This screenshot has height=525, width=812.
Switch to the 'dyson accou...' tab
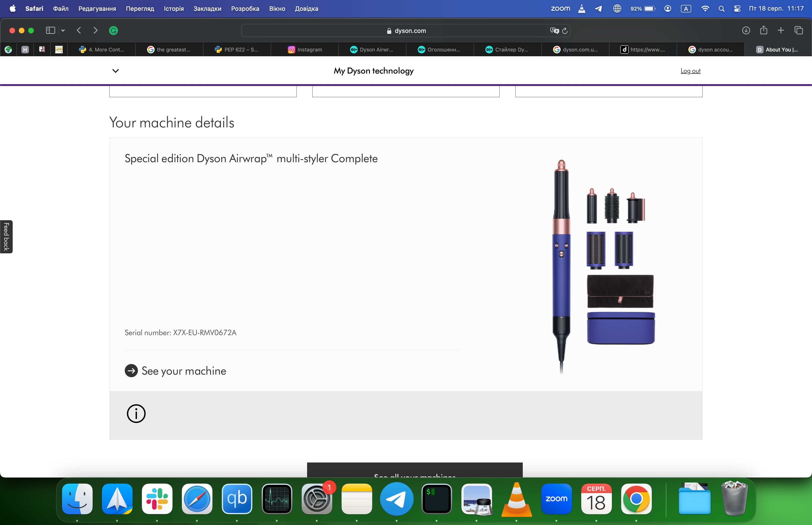[710, 49]
